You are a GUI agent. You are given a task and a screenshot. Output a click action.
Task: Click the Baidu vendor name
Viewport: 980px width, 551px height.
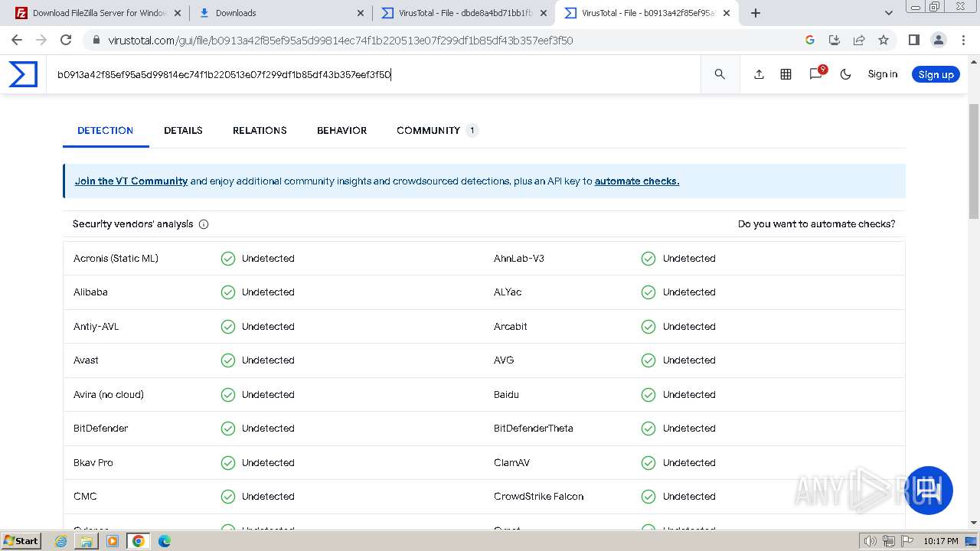506,395
